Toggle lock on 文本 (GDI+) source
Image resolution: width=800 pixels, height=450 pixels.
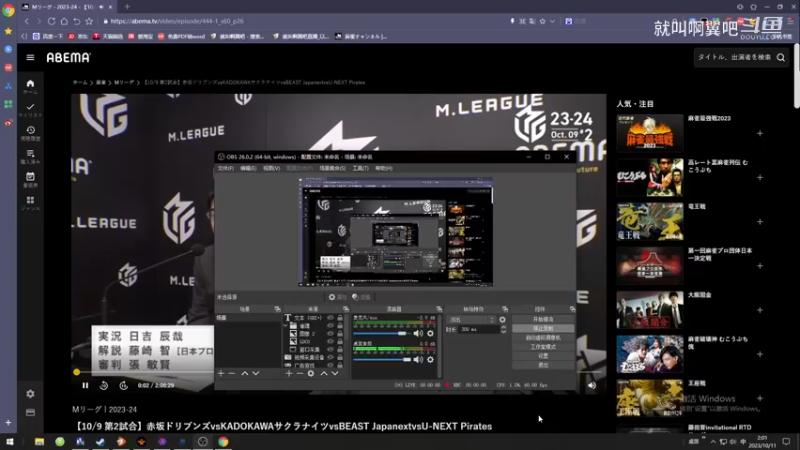[340, 318]
